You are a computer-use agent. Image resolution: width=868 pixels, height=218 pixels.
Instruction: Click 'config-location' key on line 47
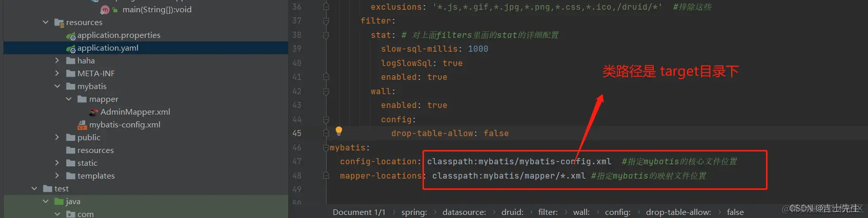pyautogui.click(x=378, y=162)
